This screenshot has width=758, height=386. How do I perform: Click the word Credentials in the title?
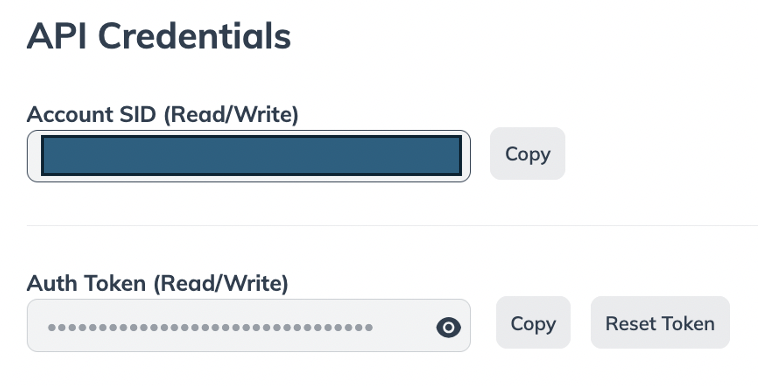pyautogui.click(x=195, y=36)
